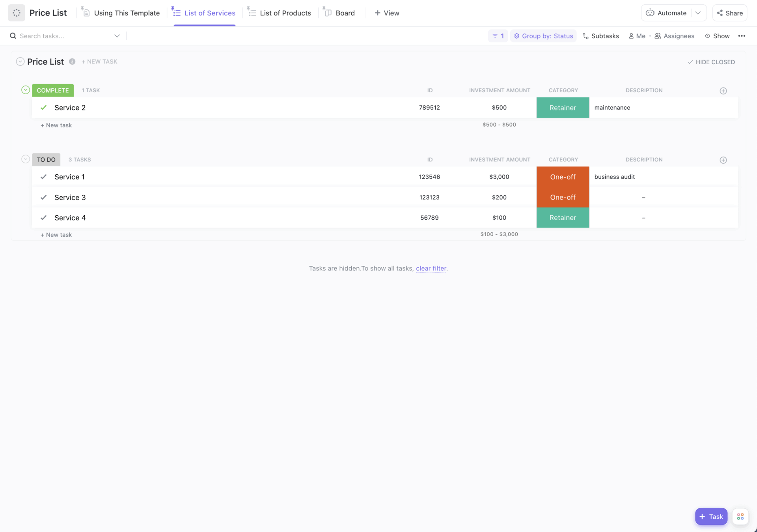757x532 pixels.
Task: Collapse the TO DO status group
Action: [x=25, y=159]
